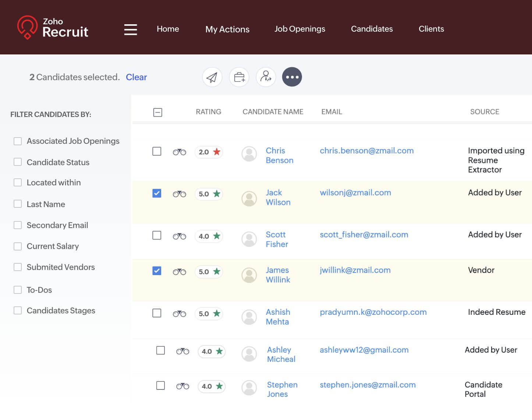This screenshot has height=420, width=532.
Task: Click email stephen.jones@zmail.com
Action: pyautogui.click(x=368, y=385)
